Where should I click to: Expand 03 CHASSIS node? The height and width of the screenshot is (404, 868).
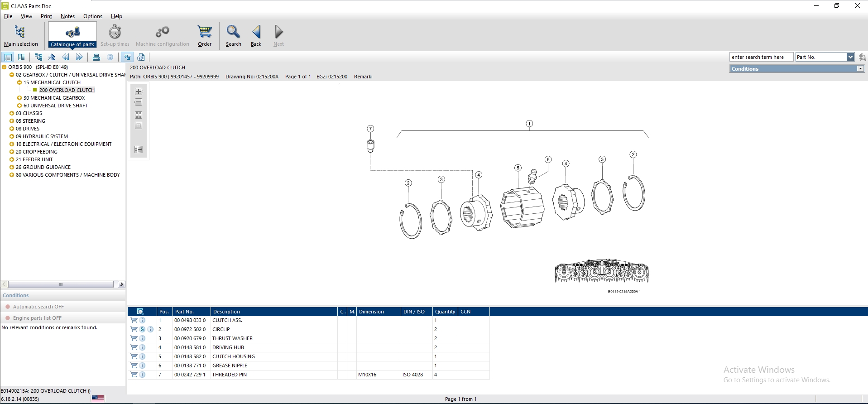click(x=12, y=113)
